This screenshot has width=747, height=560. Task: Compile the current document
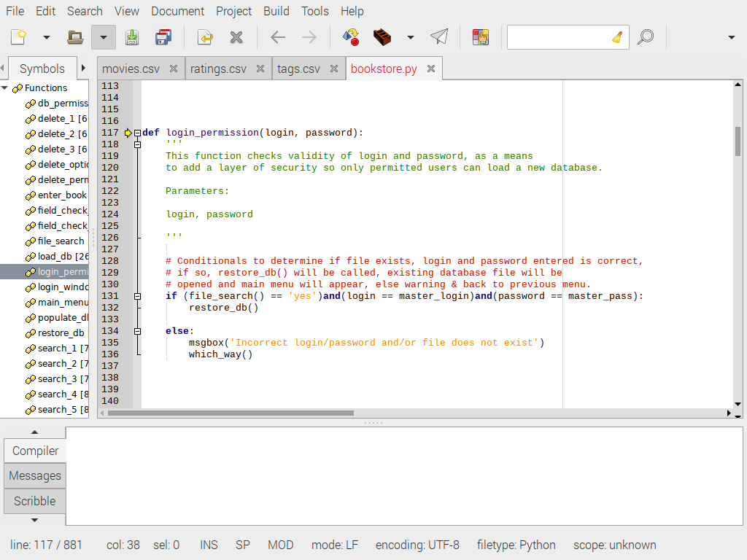coord(349,36)
